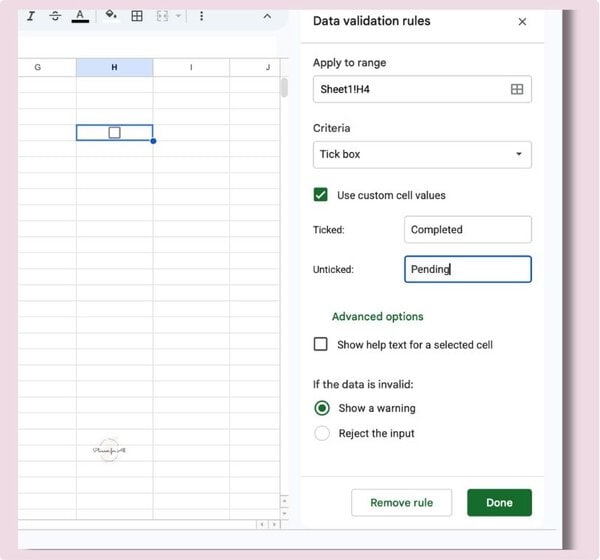Click the select data range grid icon

[x=517, y=89]
